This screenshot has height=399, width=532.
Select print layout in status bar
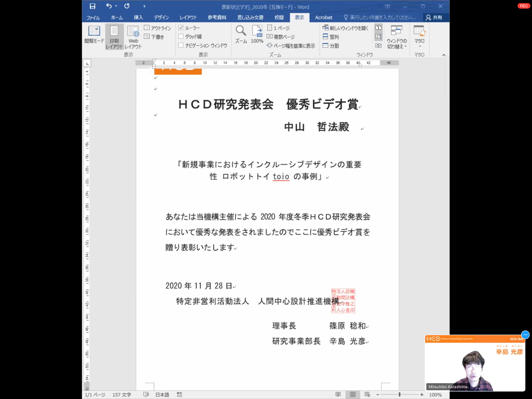coord(352,394)
